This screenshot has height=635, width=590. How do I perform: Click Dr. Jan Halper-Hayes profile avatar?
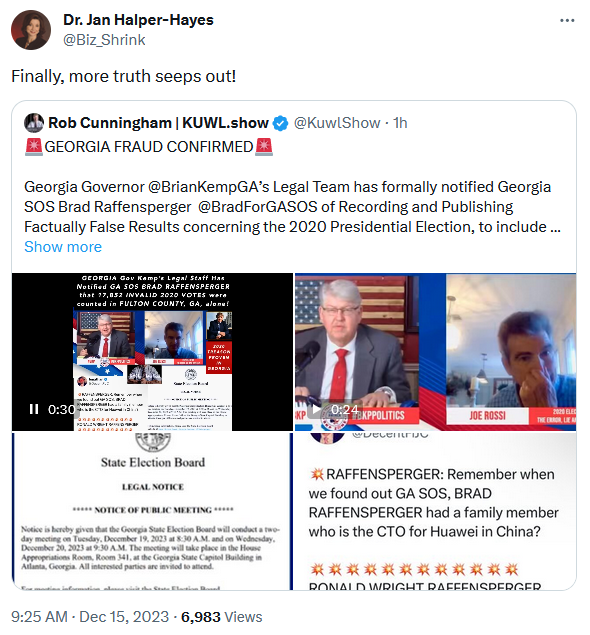point(31,30)
